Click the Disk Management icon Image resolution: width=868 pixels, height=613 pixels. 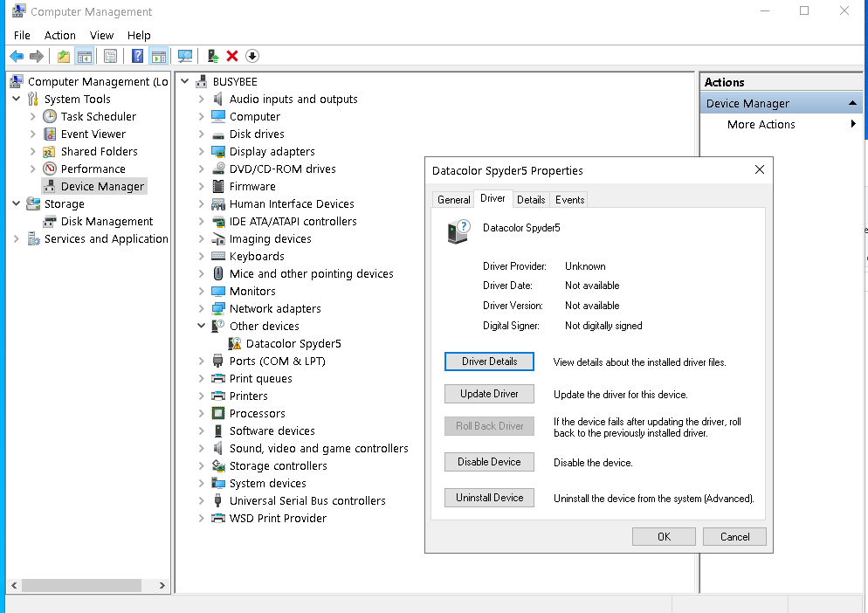tap(50, 222)
